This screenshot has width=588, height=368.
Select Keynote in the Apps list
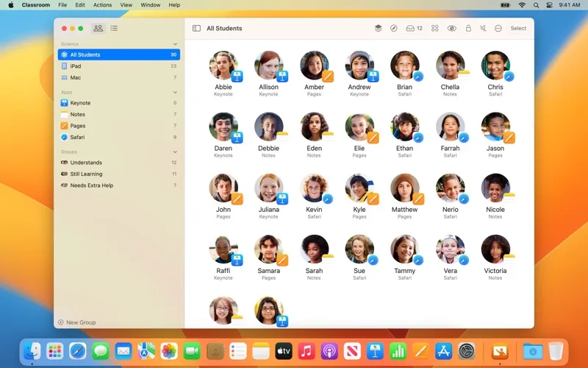tap(119, 102)
